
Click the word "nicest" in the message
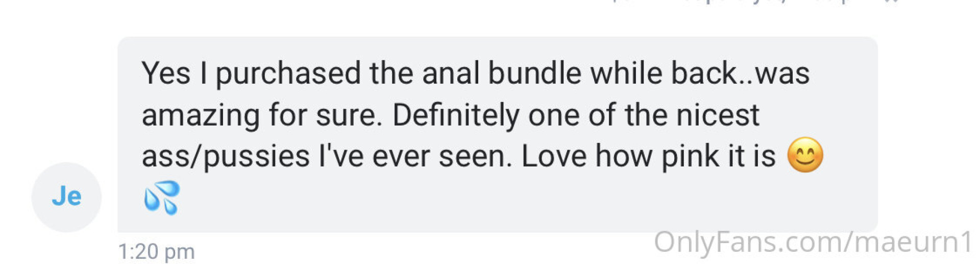tap(717, 115)
